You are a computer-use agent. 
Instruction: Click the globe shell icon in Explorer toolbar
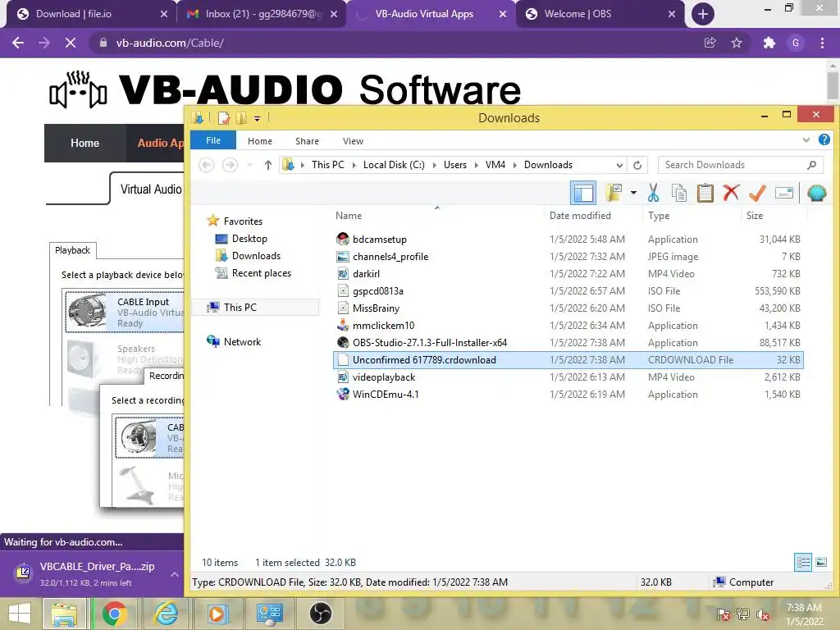816,193
